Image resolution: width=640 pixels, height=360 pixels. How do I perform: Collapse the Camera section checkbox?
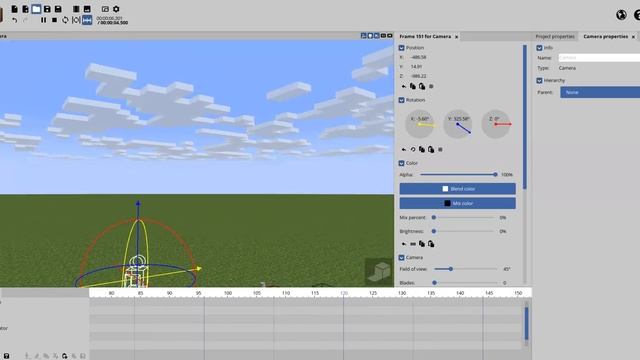[401, 258]
